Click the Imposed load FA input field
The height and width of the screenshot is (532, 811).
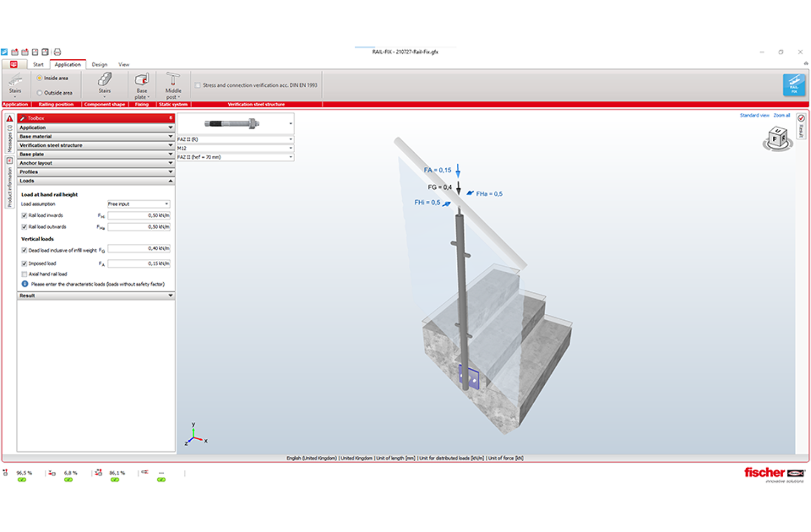[x=139, y=264]
